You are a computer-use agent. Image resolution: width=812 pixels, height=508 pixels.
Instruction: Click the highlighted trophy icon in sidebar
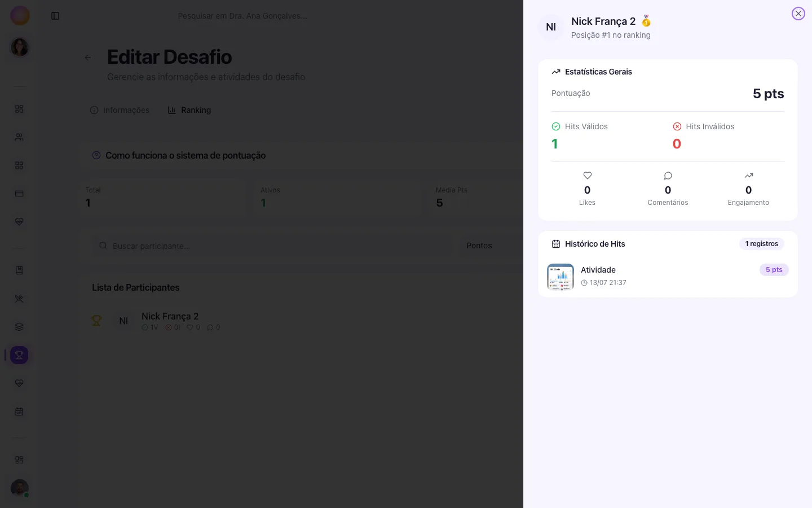click(19, 355)
